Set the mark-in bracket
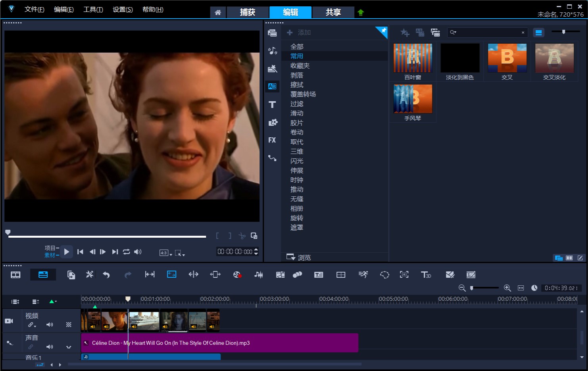The image size is (588, 371). [x=217, y=236]
